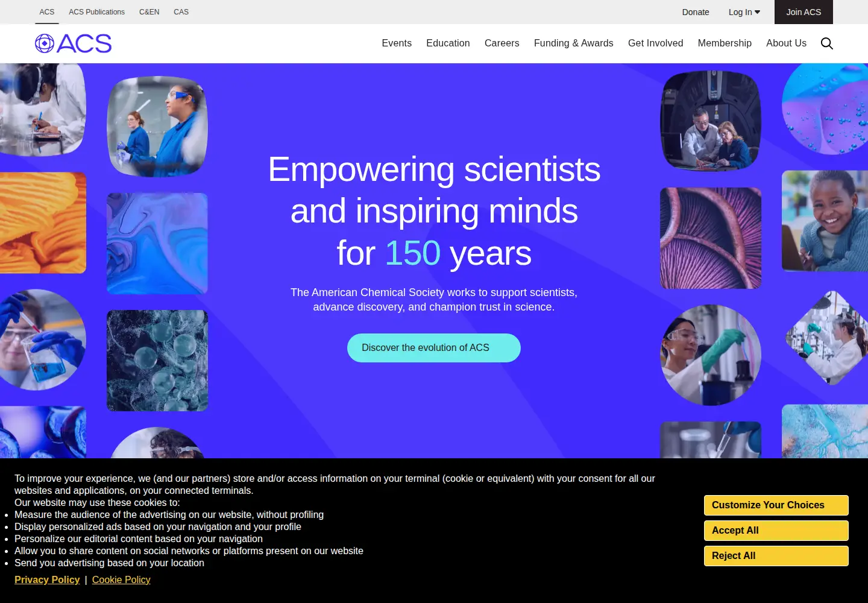Click the blue beaker experiment photo

(x=43, y=339)
